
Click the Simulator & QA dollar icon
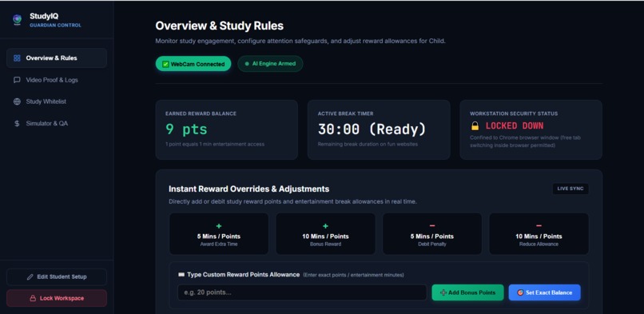tap(17, 123)
